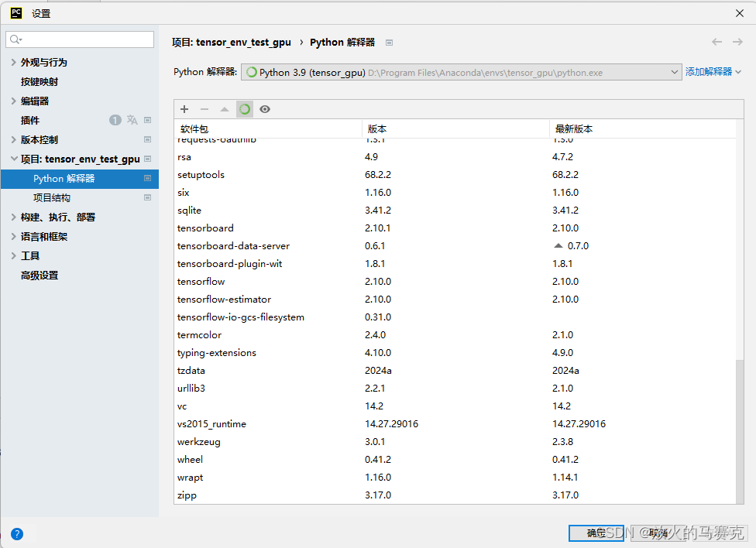Image resolution: width=756 pixels, height=548 pixels.
Task: Click the search magnifier icon in settings
Action: [16, 39]
